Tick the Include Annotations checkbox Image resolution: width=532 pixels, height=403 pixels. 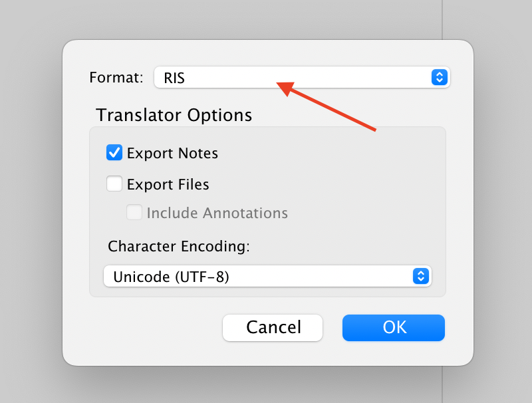pos(134,213)
